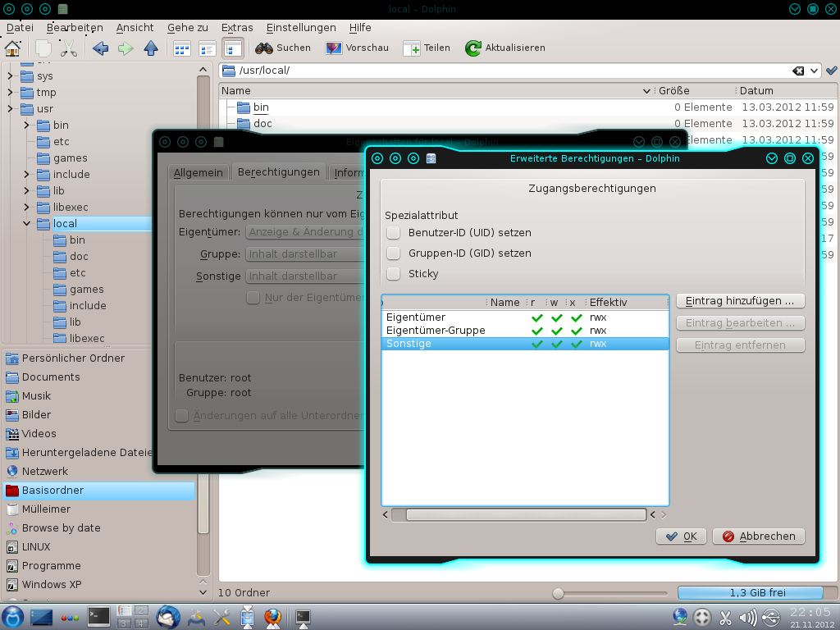Viewport: 840px width, 630px height.
Task: Open the volume control tray icon
Action: [748, 617]
